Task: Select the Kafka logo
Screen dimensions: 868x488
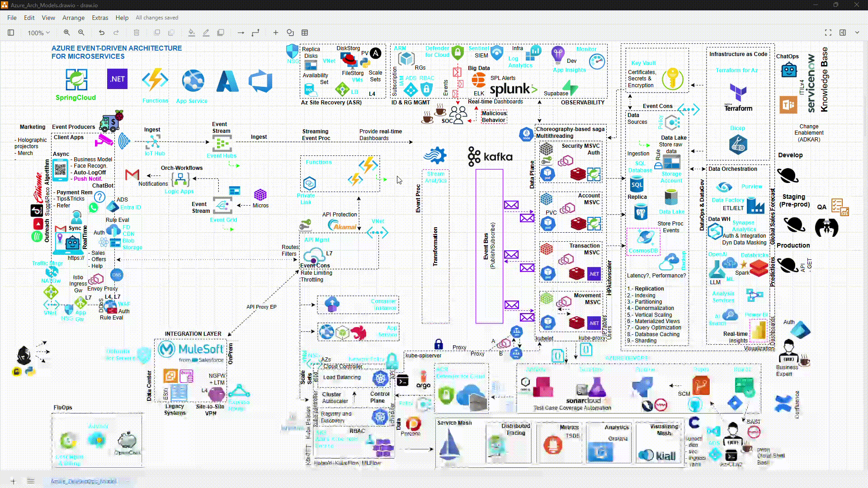Action: click(491, 156)
